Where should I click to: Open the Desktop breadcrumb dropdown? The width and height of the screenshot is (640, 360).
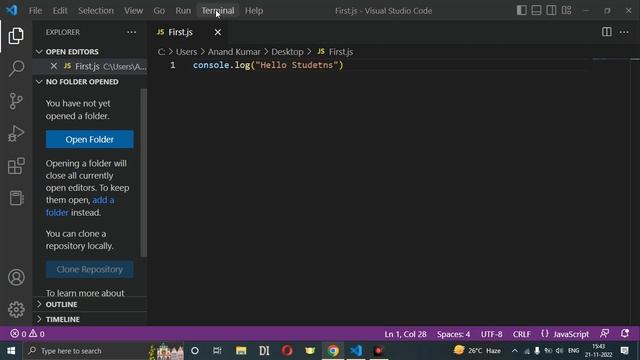287,52
